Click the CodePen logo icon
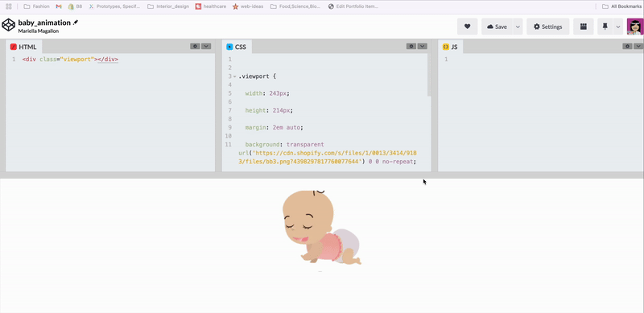Image resolution: width=644 pixels, height=313 pixels. tap(8, 25)
